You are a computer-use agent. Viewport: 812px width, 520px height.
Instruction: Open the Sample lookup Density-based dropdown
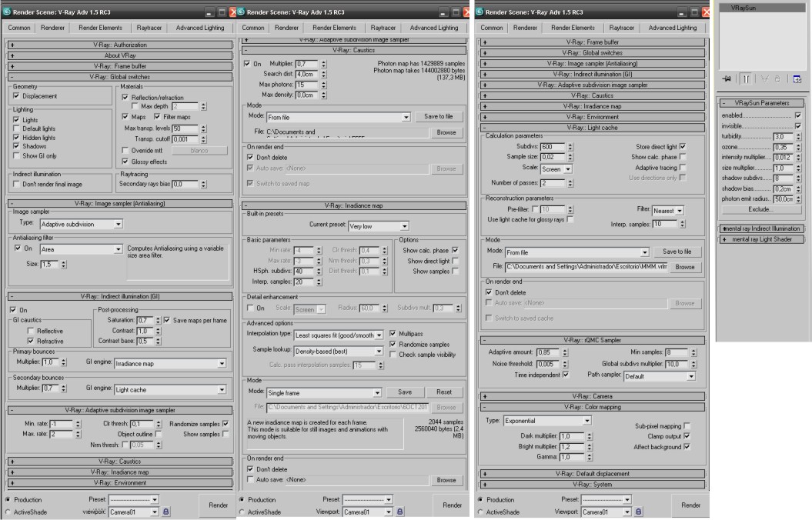click(339, 351)
